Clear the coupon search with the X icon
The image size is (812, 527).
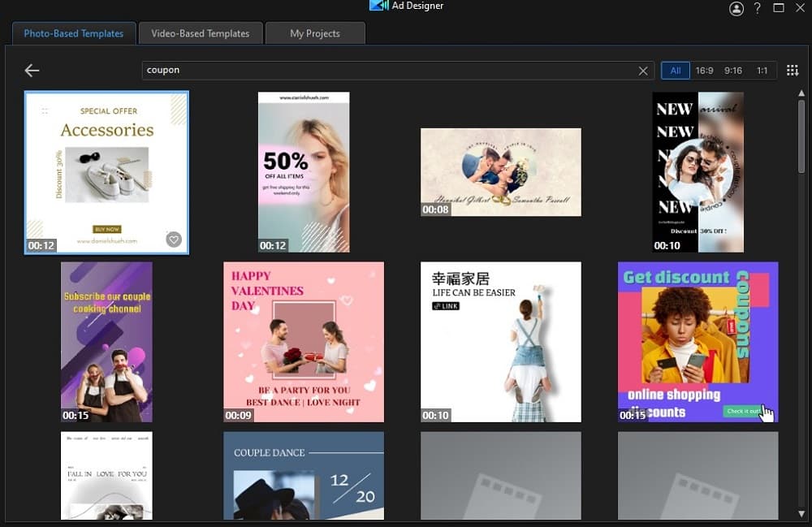[x=643, y=70]
